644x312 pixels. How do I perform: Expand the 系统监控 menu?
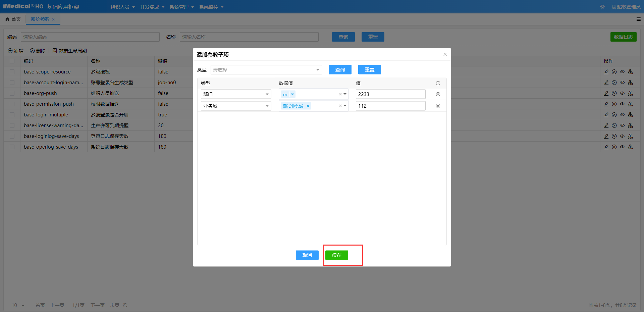(211, 7)
